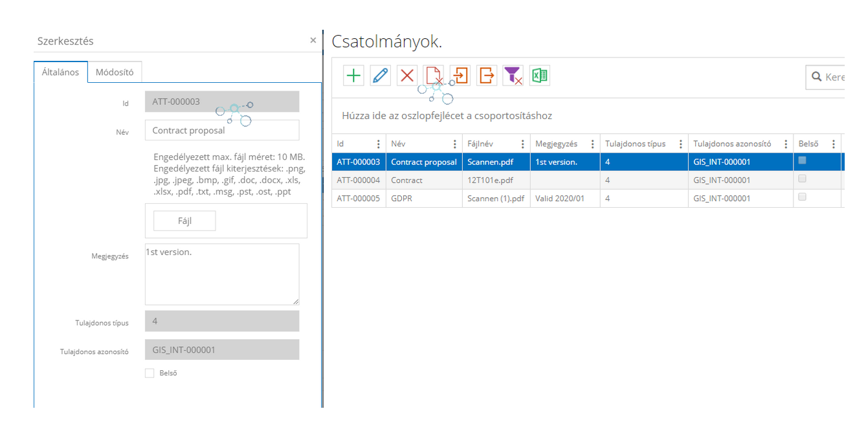This screenshot has height=444, width=868.
Task: Switch to the Módosító tab
Action: click(115, 72)
